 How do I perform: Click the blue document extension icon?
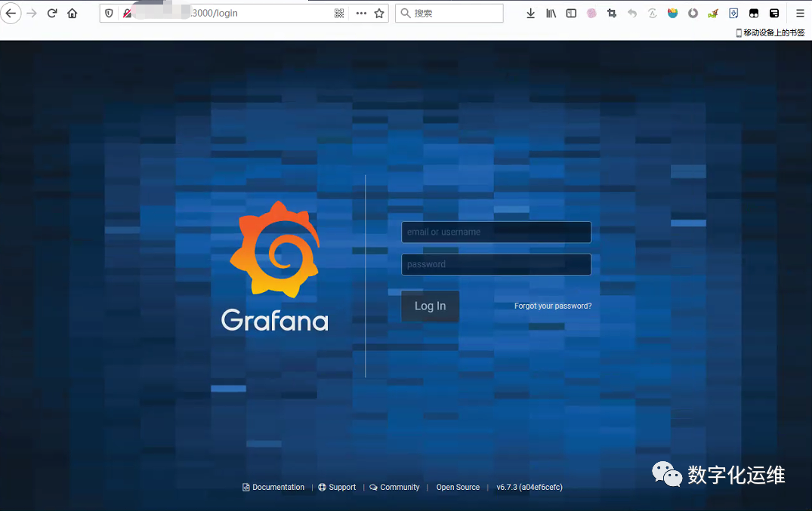[733, 14]
